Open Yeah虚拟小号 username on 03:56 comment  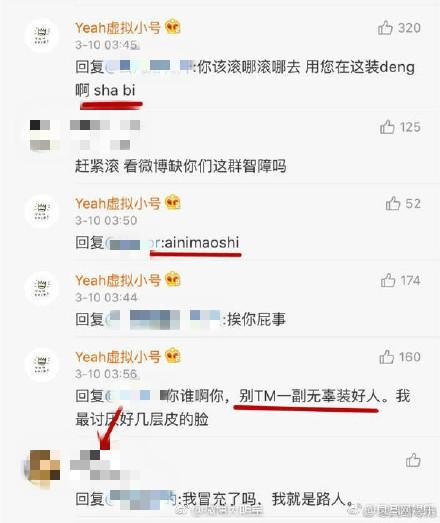pos(117,357)
